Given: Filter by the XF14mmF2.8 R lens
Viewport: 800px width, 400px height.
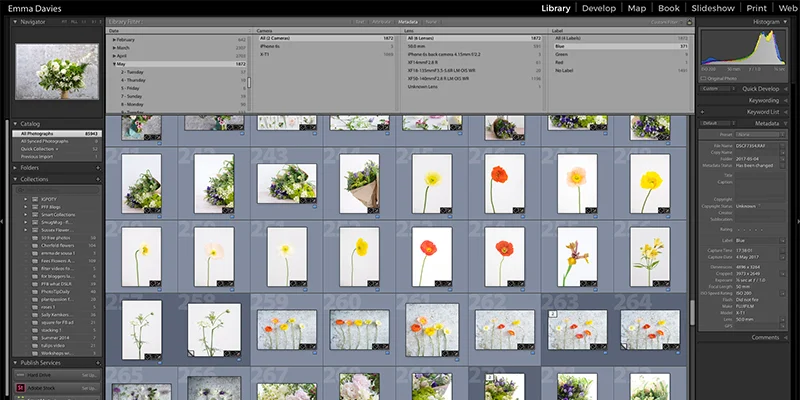Looking at the screenshot, I should click(x=473, y=62).
